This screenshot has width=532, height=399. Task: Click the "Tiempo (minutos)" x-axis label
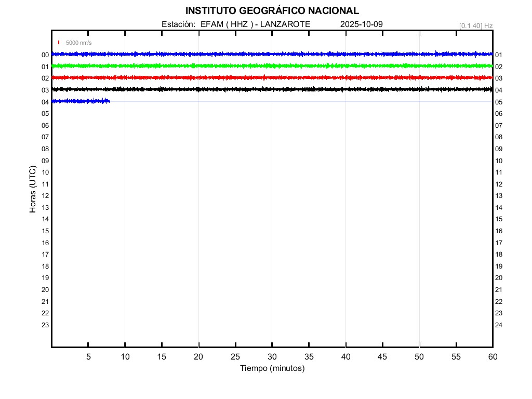point(272,368)
